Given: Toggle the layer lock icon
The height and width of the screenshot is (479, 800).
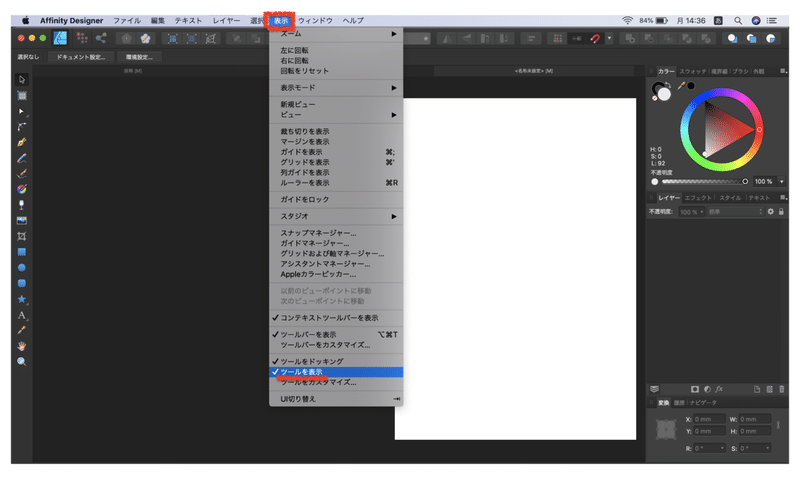Looking at the screenshot, I should point(781,212).
